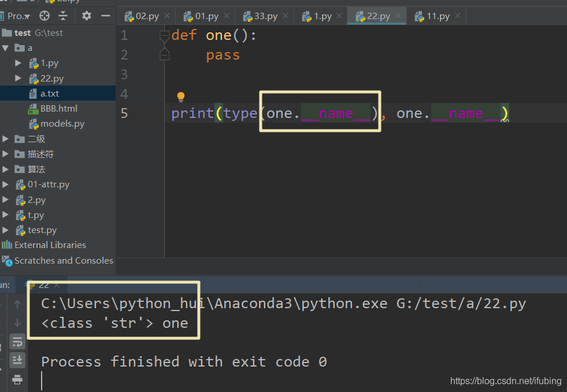Click the 1.py file icon in tree

(34, 63)
